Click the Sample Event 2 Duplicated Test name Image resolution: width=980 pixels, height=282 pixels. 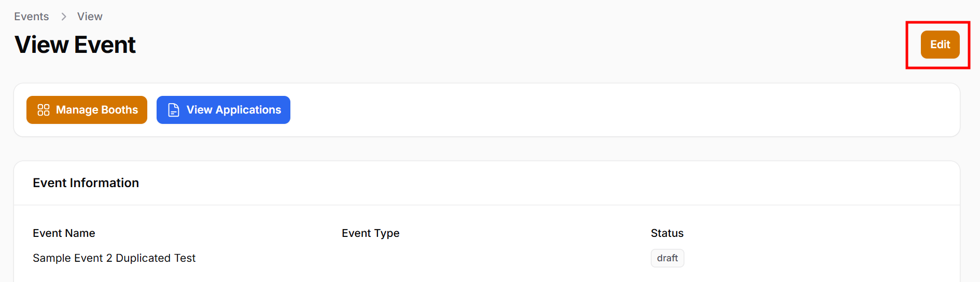point(114,258)
